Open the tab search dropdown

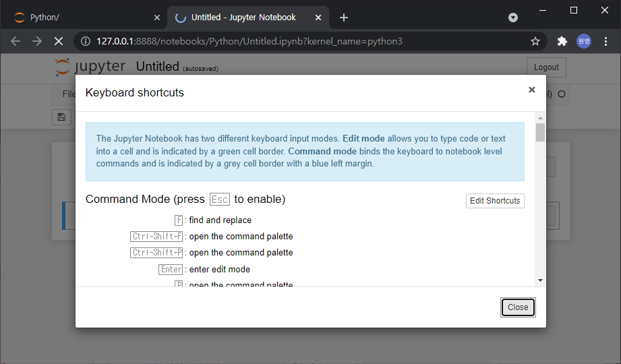pyautogui.click(x=513, y=18)
